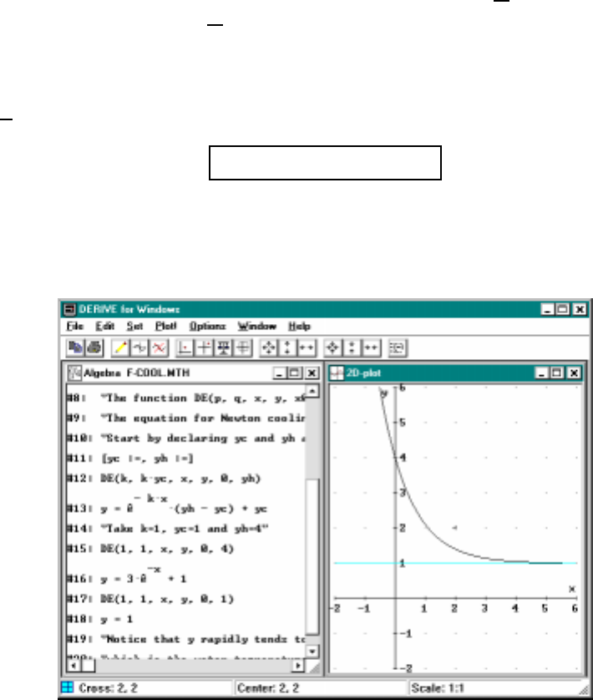Click the red X delete plot icon

159,347
